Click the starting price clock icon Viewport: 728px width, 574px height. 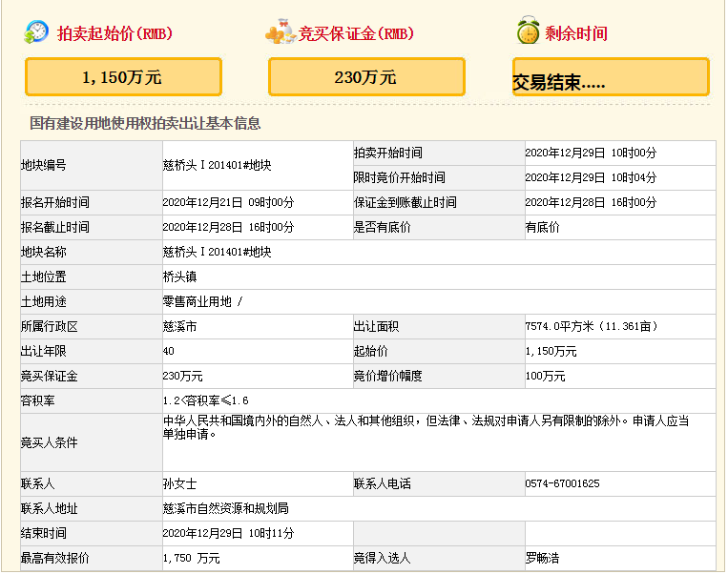[x=36, y=31]
